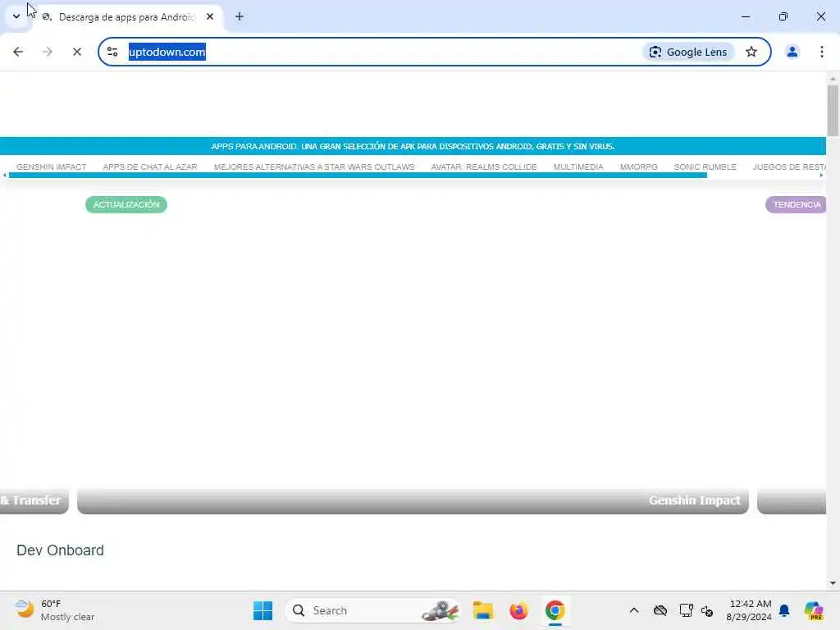
Task: Click the scrollbar up arrow
Action: pyautogui.click(x=833, y=79)
